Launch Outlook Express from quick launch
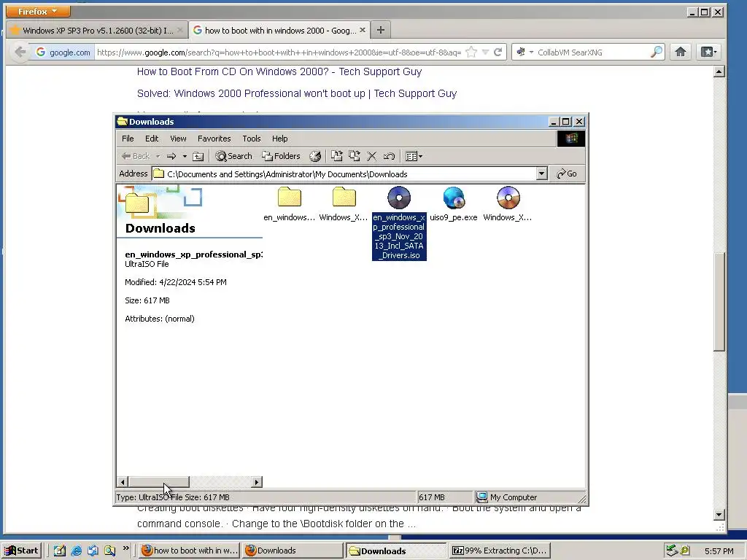 pos(93,551)
